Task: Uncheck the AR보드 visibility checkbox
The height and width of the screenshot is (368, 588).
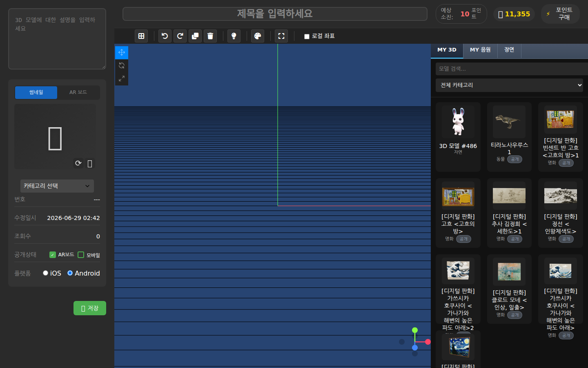Action: coord(52,255)
